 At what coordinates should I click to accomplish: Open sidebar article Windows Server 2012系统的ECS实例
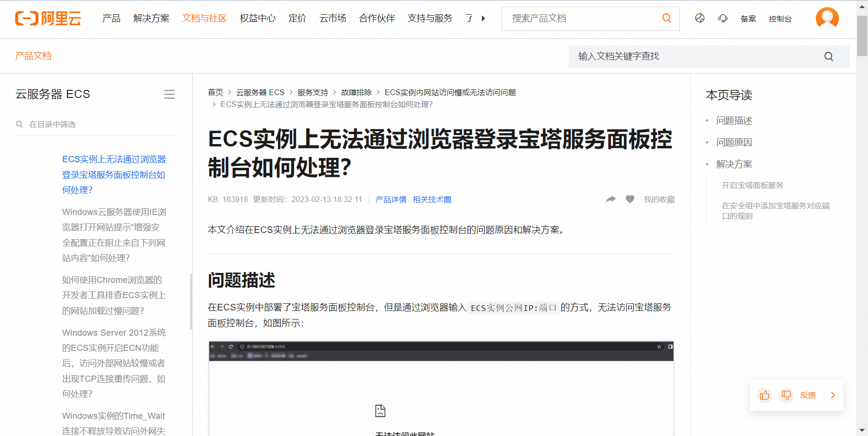point(114,363)
